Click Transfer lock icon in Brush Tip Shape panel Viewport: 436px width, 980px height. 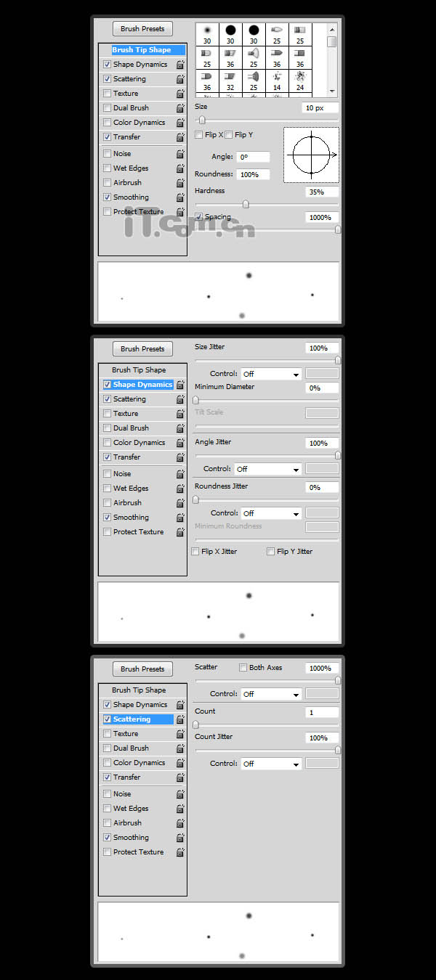coord(179,137)
